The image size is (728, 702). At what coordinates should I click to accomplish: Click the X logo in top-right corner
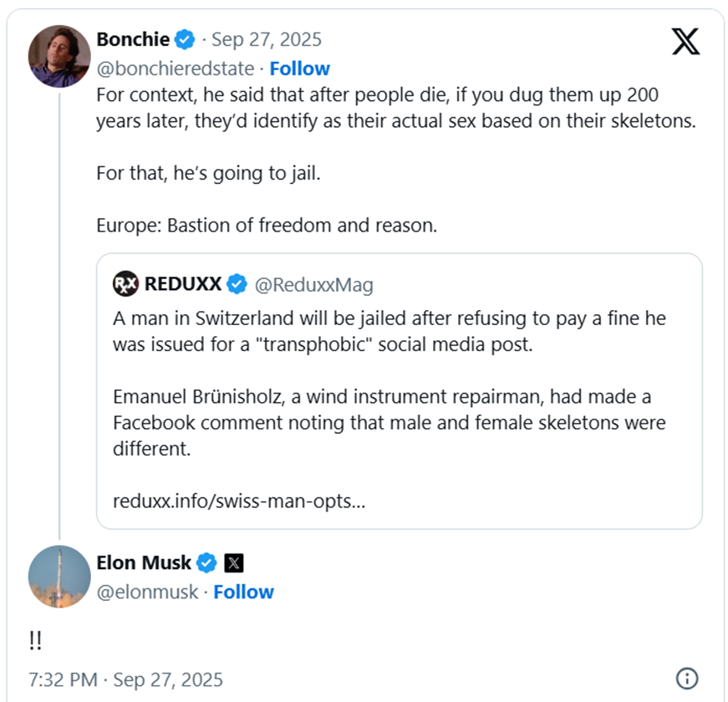tap(685, 40)
